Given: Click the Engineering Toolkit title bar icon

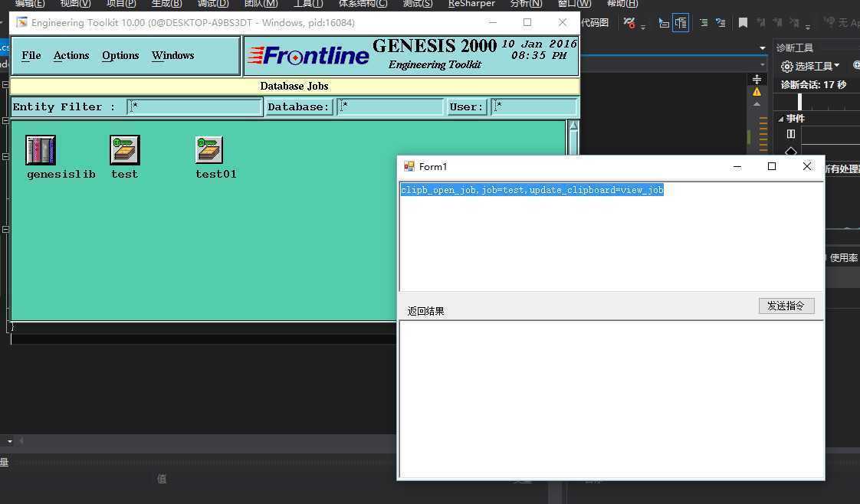Looking at the screenshot, I should tap(22, 22).
